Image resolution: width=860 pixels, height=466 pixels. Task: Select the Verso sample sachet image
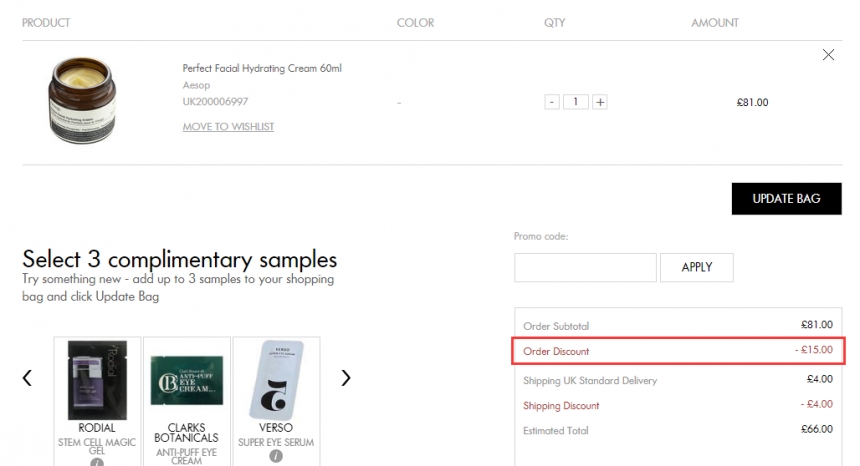pyautogui.click(x=276, y=379)
